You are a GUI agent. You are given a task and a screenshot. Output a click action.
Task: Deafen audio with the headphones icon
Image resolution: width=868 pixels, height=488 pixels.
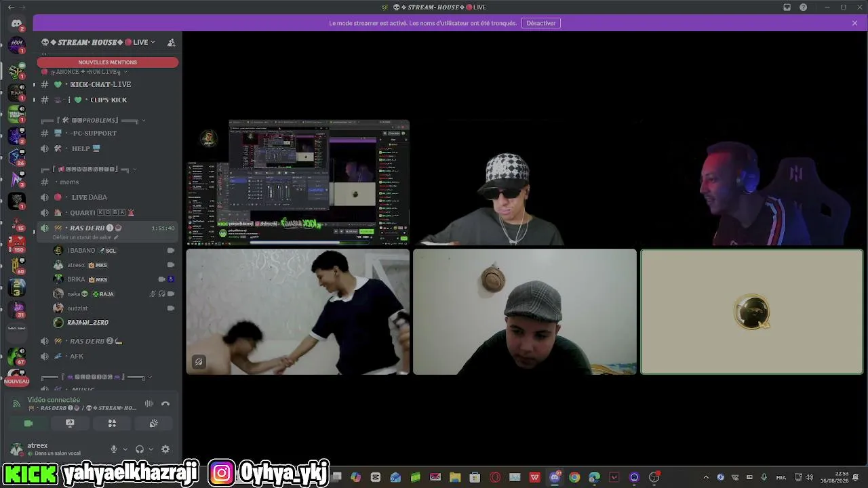click(x=140, y=449)
